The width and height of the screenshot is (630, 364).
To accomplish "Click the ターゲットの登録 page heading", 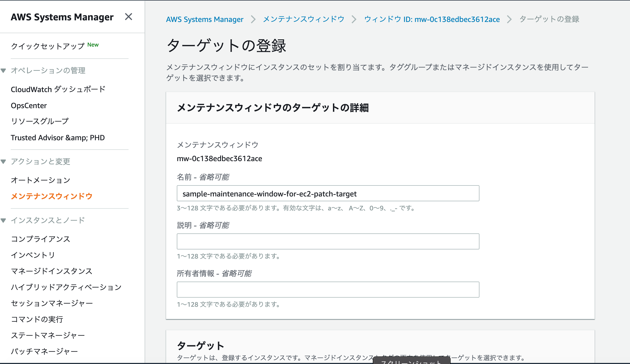I will point(226,45).
